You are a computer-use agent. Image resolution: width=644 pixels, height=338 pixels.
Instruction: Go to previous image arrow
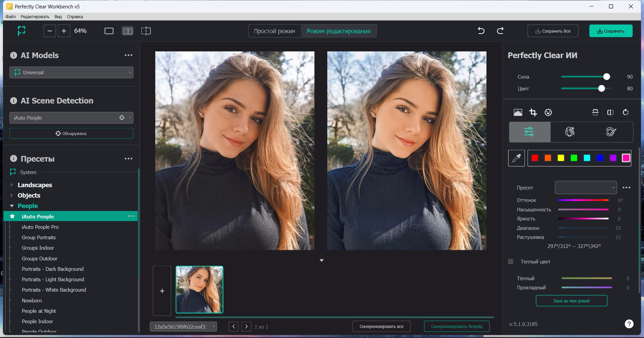click(234, 327)
